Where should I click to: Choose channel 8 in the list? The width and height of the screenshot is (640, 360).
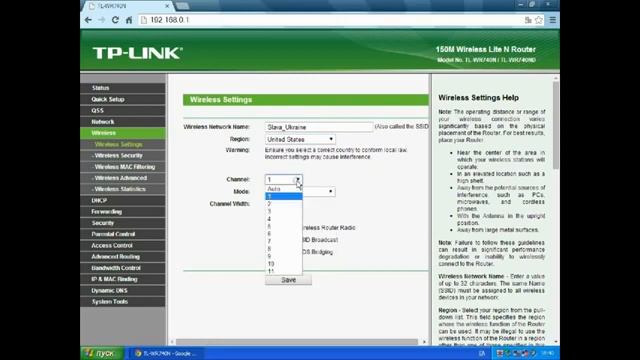coord(284,249)
